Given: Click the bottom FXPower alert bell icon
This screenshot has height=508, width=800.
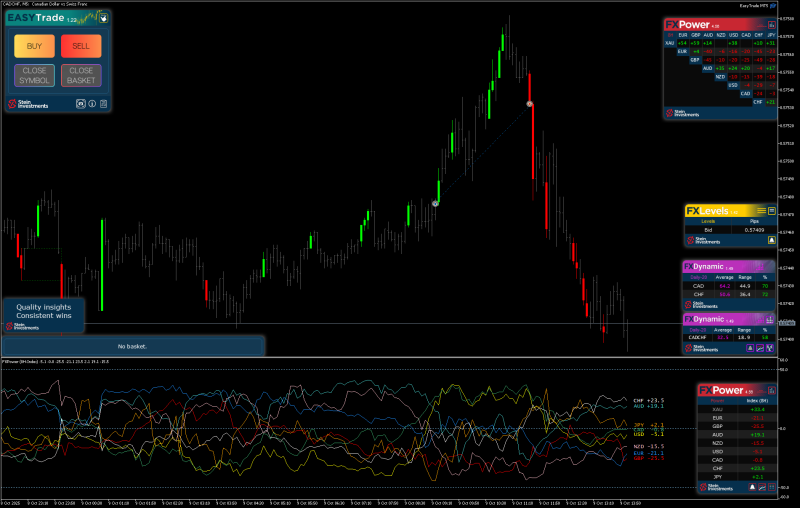Looking at the screenshot, I should tap(752, 487).
